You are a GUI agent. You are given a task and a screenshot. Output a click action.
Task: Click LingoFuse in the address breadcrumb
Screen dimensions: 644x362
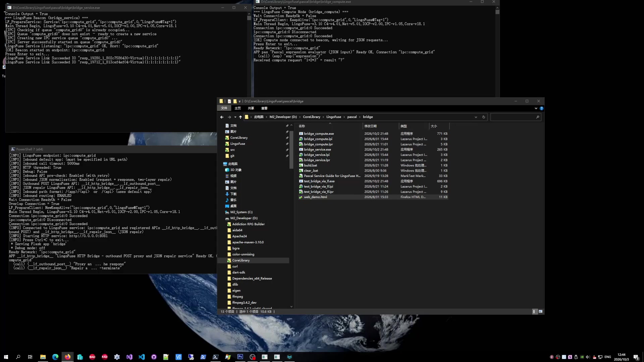pyautogui.click(x=334, y=117)
